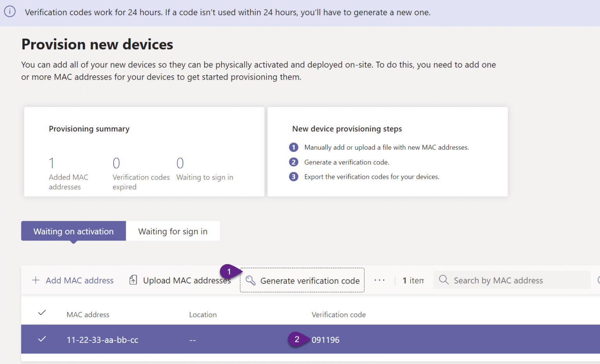This screenshot has width=600, height=364.
Task: Click the info icon in the banner
Action: pyautogui.click(x=10, y=12)
